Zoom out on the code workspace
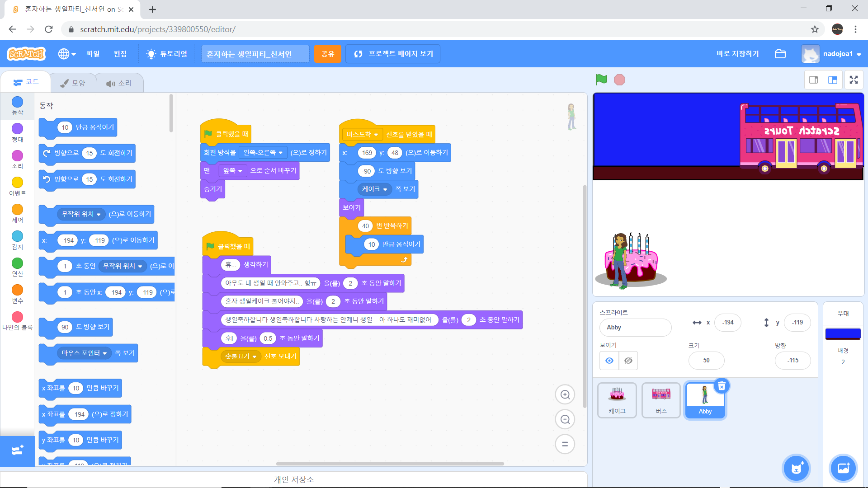Viewport: 868px width, 488px height. (565, 419)
